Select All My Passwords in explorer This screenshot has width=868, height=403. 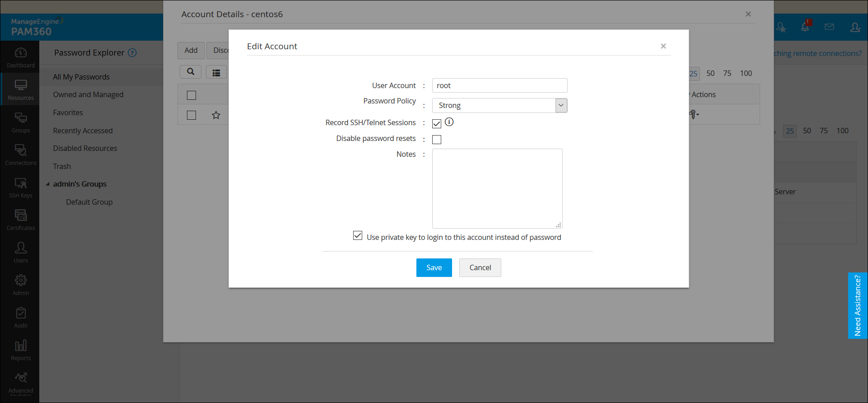[81, 77]
